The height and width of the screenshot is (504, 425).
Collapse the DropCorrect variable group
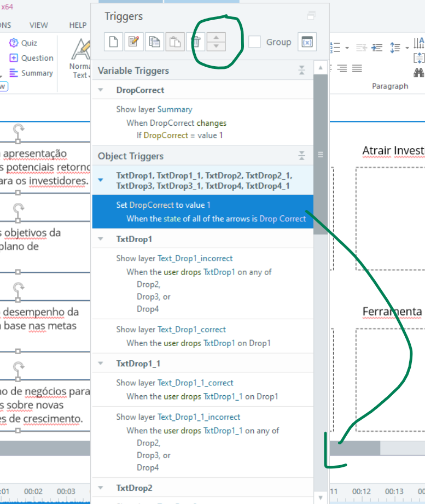coord(101,90)
